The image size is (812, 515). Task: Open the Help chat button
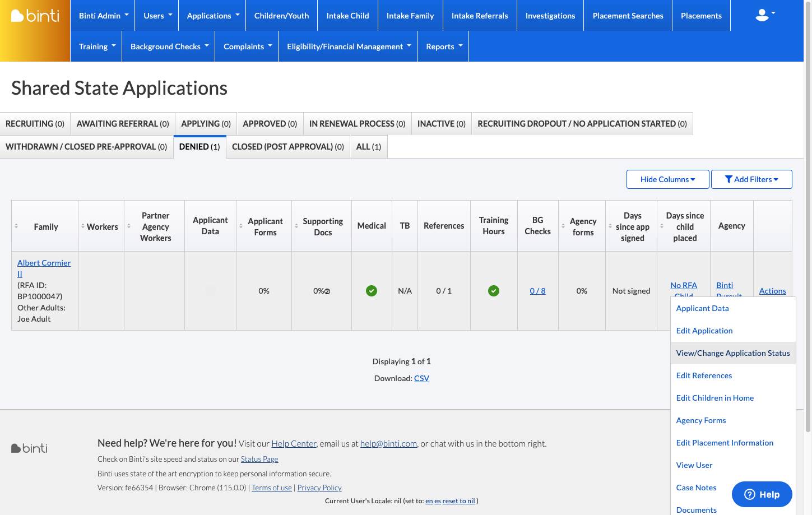(762, 494)
